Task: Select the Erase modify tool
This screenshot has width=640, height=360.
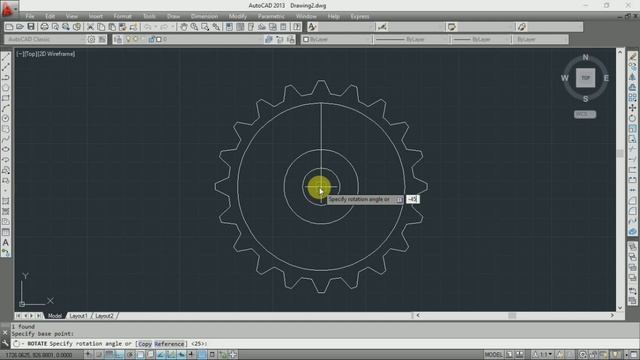Action: (632, 57)
